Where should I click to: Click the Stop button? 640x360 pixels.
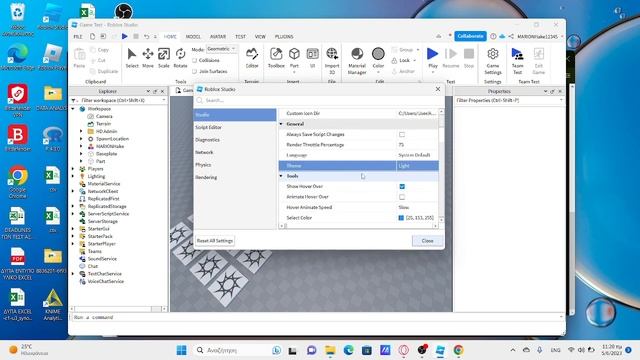click(469, 58)
